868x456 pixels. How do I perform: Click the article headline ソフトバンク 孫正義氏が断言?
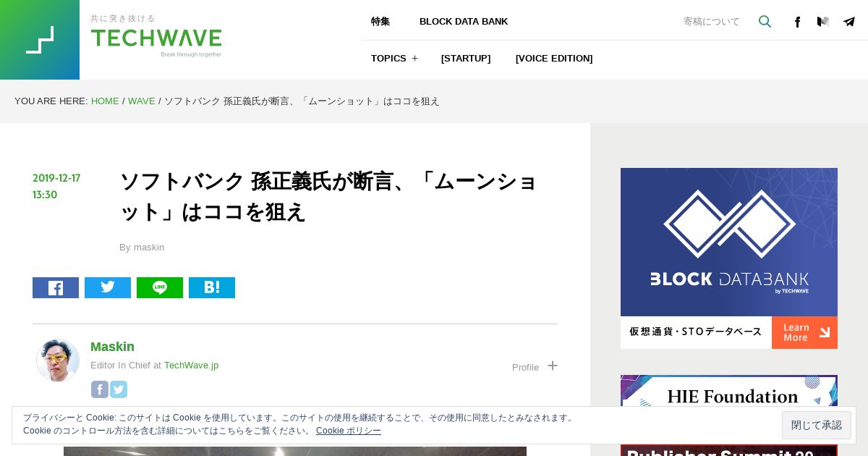328,196
